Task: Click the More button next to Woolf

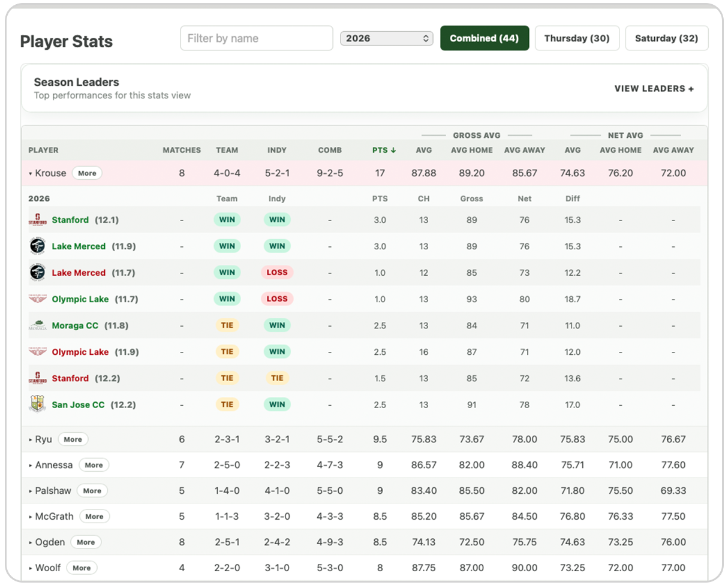Action: [82, 568]
